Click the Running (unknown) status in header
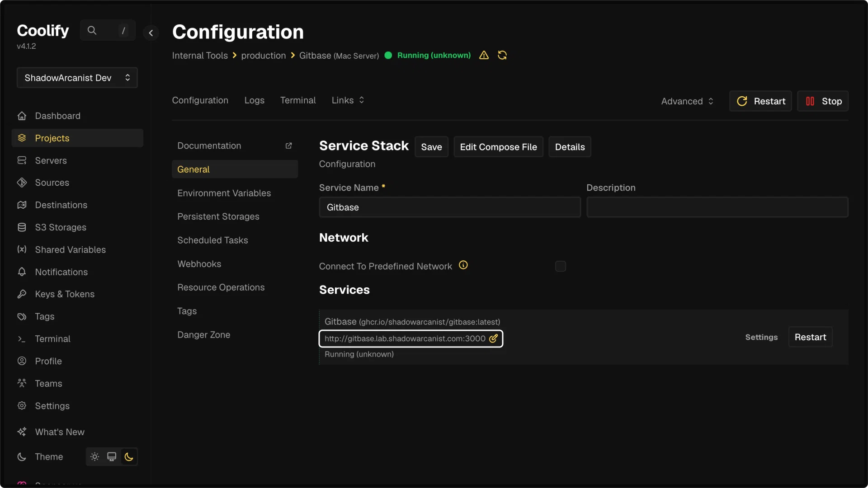This screenshot has width=868, height=488. tap(434, 55)
